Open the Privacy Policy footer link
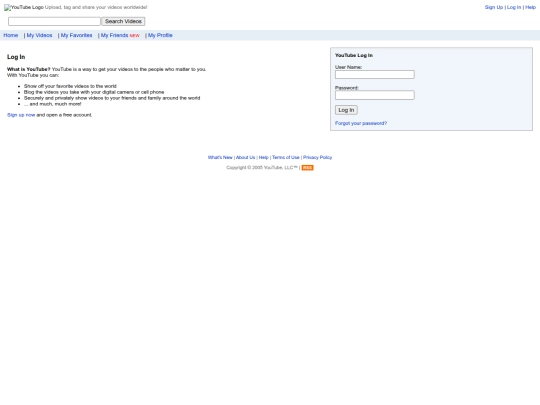 click(x=318, y=157)
